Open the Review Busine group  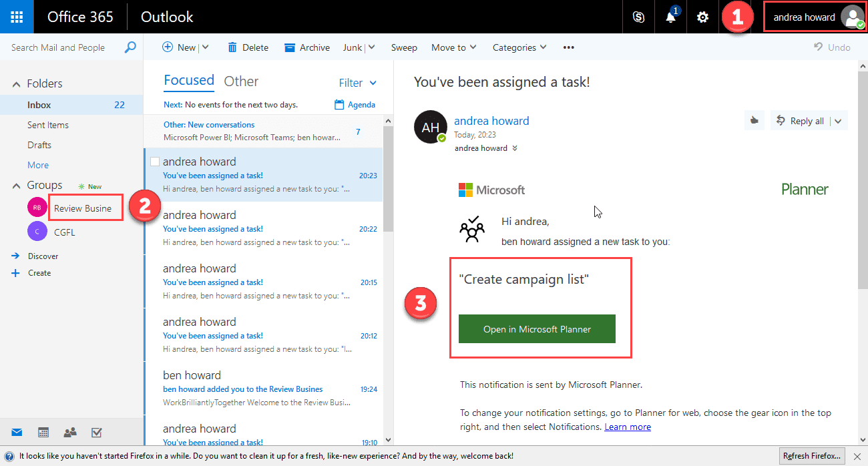(x=83, y=208)
